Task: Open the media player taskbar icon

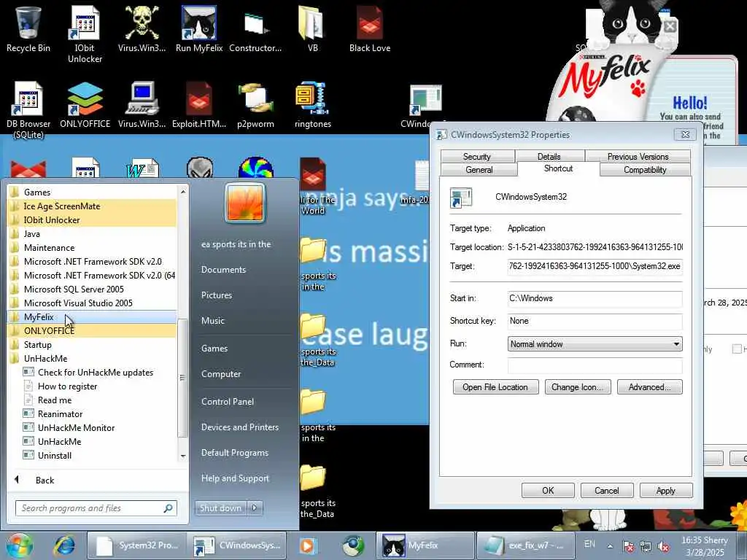Action: [307, 545]
